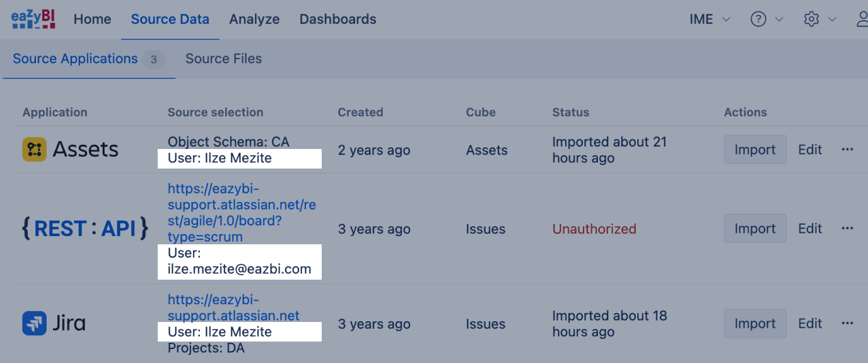Open the REST API board URL link
Image resolution: width=868 pixels, height=363 pixels.
pos(232,213)
